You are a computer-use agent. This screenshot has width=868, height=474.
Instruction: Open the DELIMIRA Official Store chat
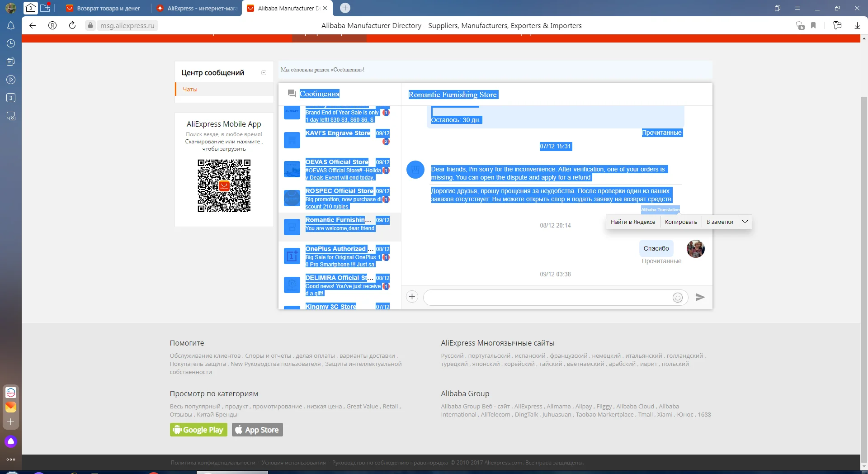pyautogui.click(x=340, y=285)
